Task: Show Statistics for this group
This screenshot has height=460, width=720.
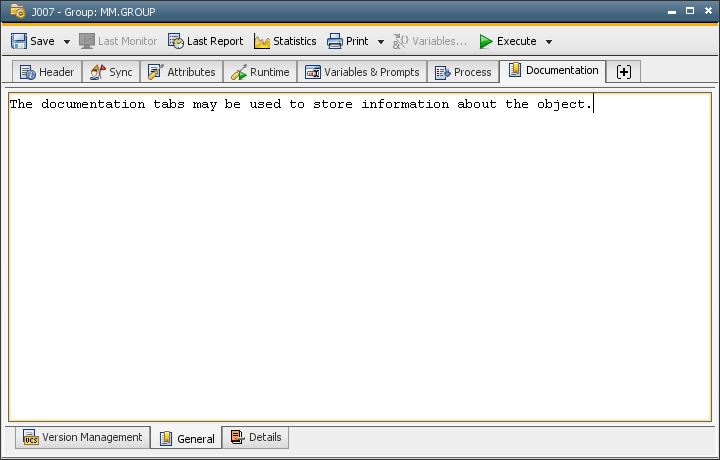Action: pos(285,41)
